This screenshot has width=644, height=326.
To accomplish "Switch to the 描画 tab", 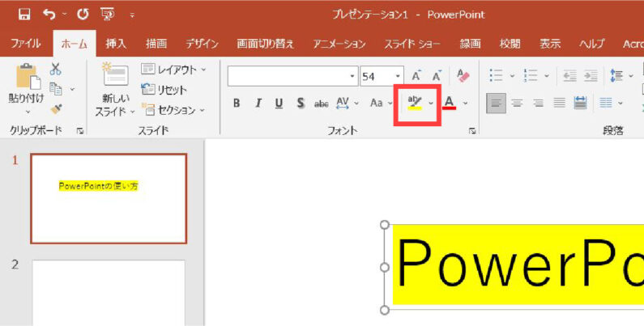I will tap(156, 44).
